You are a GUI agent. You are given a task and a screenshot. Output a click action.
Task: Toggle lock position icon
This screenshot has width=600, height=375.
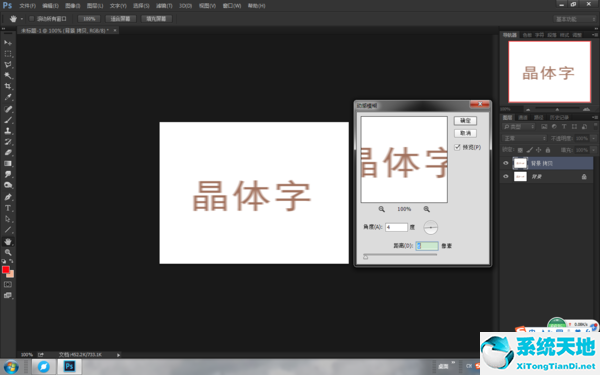[538, 150]
